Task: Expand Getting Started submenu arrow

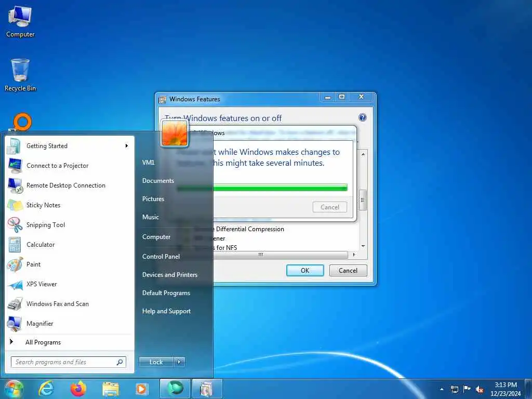Action: click(x=127, y=146)
